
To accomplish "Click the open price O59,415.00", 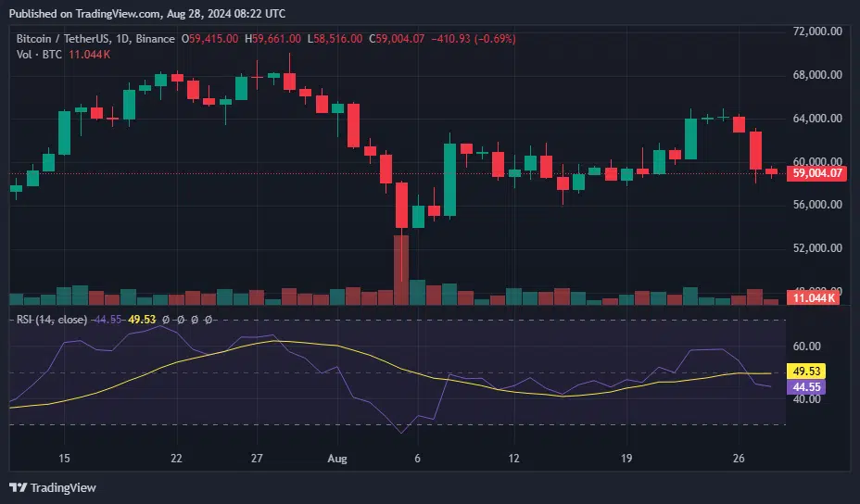I will pyautogui.click(x=210, y=39).
